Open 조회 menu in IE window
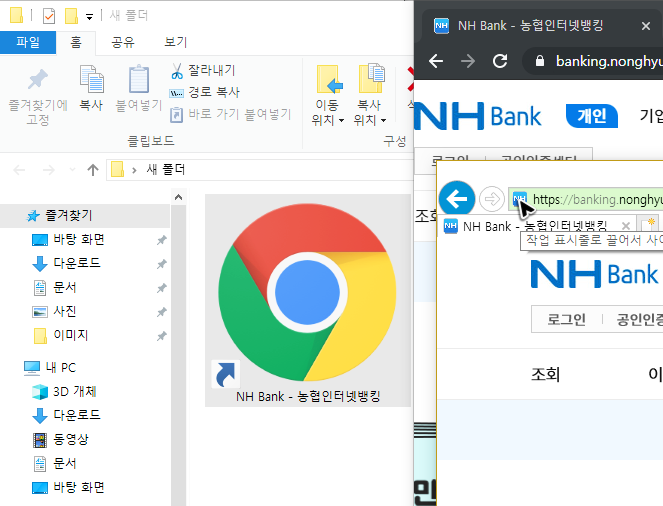This screenshot has width=663, height=506. point(546,375)
